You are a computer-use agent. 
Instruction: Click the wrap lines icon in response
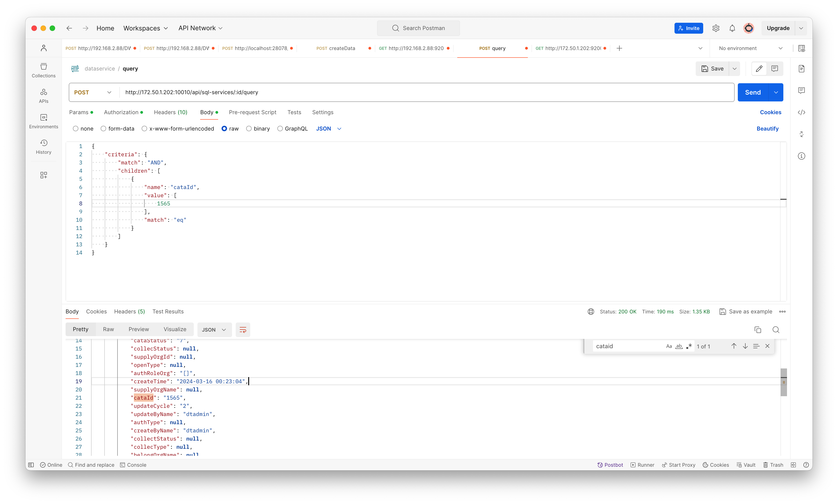click(243, 330)
